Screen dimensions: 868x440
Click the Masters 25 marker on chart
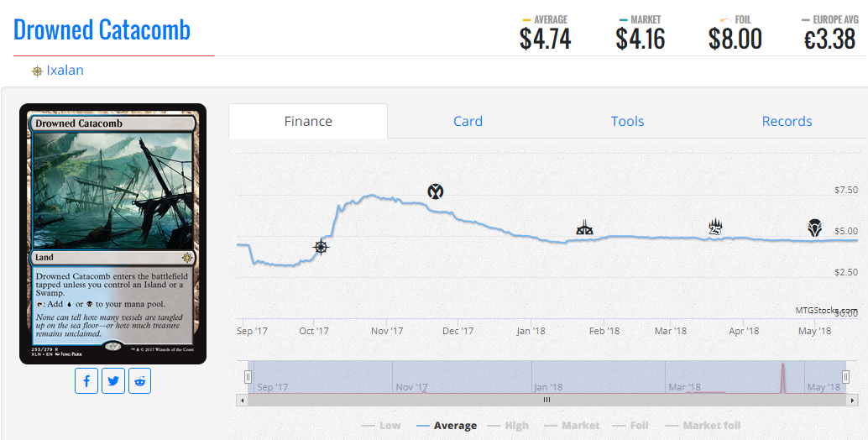pos(715,227)
